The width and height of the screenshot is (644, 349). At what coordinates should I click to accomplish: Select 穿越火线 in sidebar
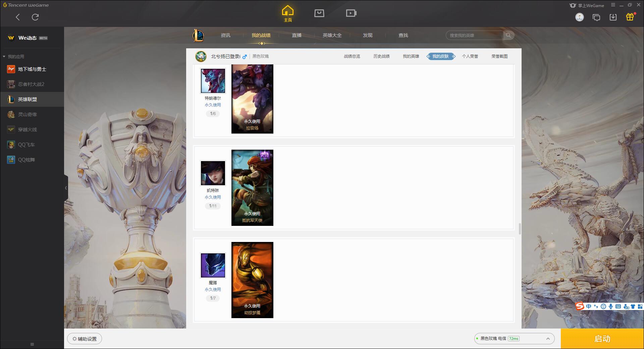pyautogui.click(x=32, y=130)
